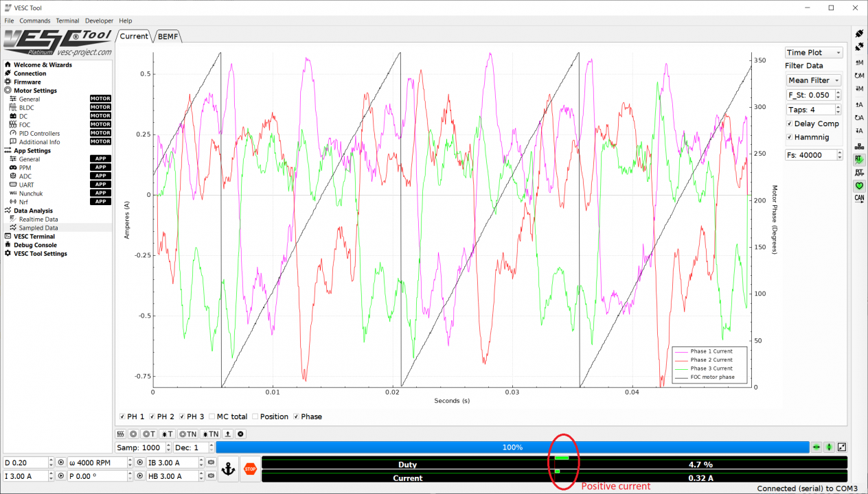Open the File menu
The image size is (868, 494).
[9, 21]
